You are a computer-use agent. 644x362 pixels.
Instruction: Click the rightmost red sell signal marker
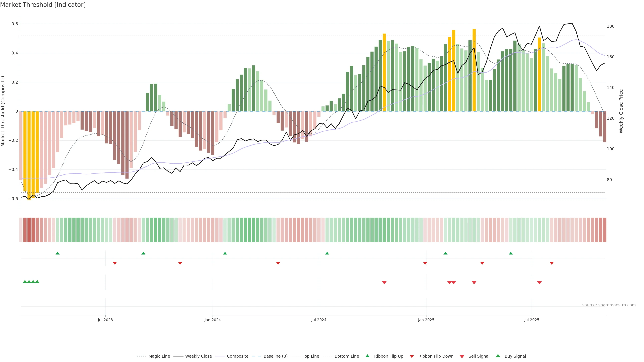(x=539, y=283)
